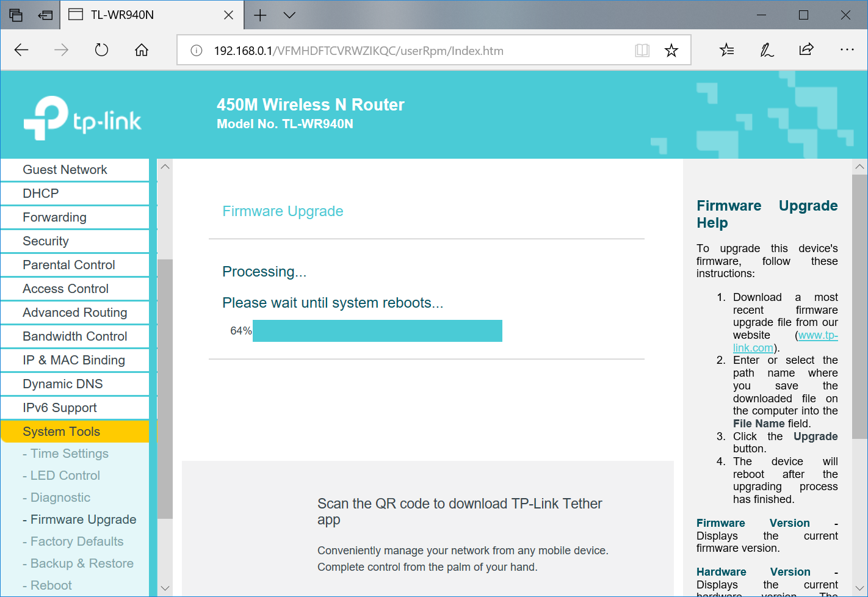Click 'Scan the QR code' Tether text

pos(460,512)
